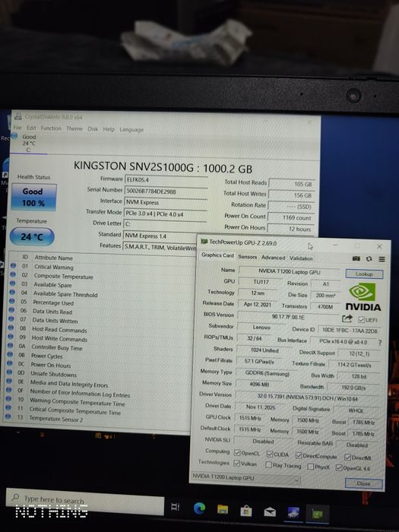Click the BIOS export share icon

coord(347,318)
